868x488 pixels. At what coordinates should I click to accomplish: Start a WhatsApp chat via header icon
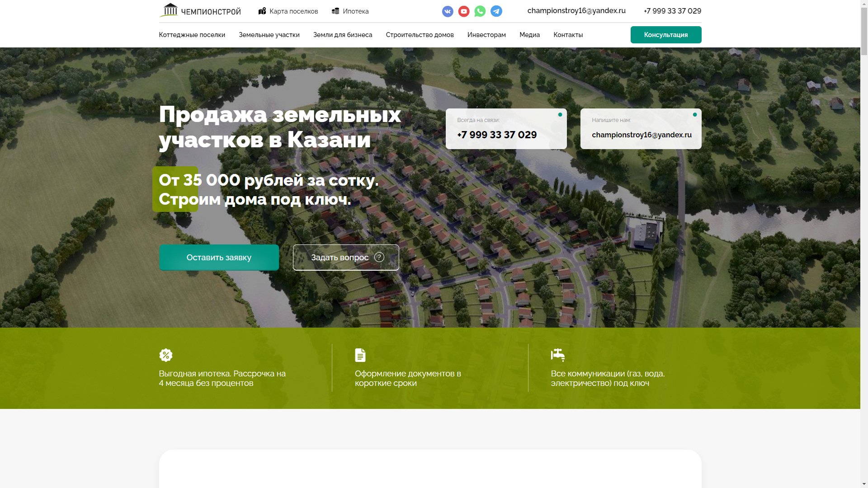pos(480,11)
